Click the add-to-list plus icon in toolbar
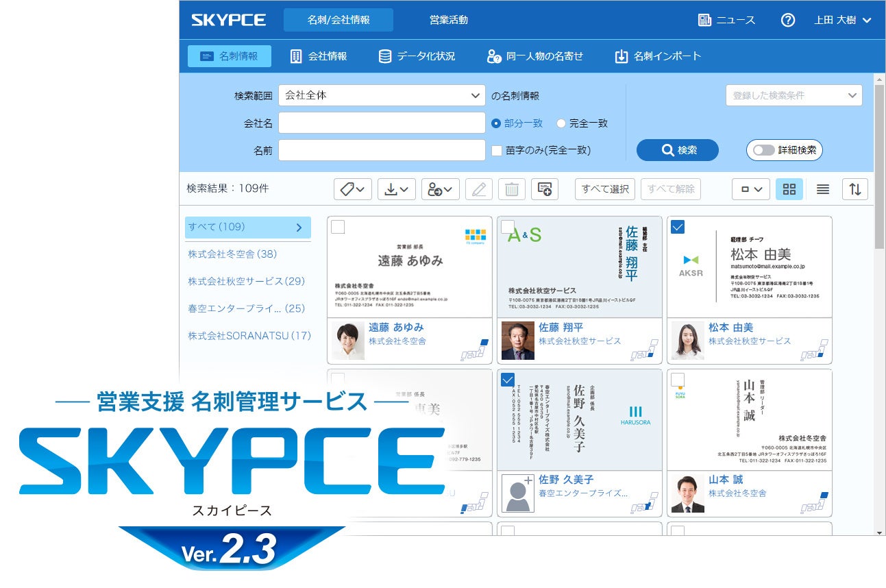 (x=545, y=189)
